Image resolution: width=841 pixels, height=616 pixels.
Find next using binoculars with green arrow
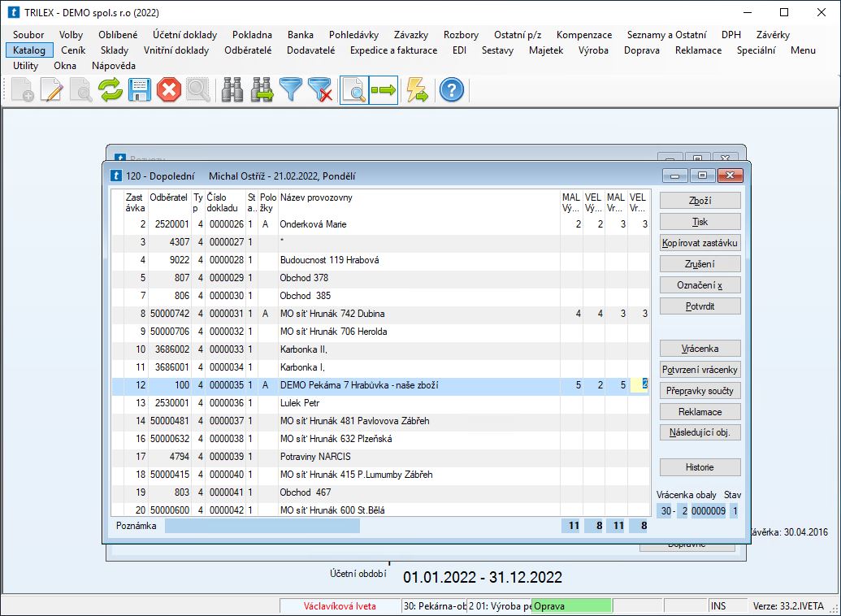coord(262,90)
